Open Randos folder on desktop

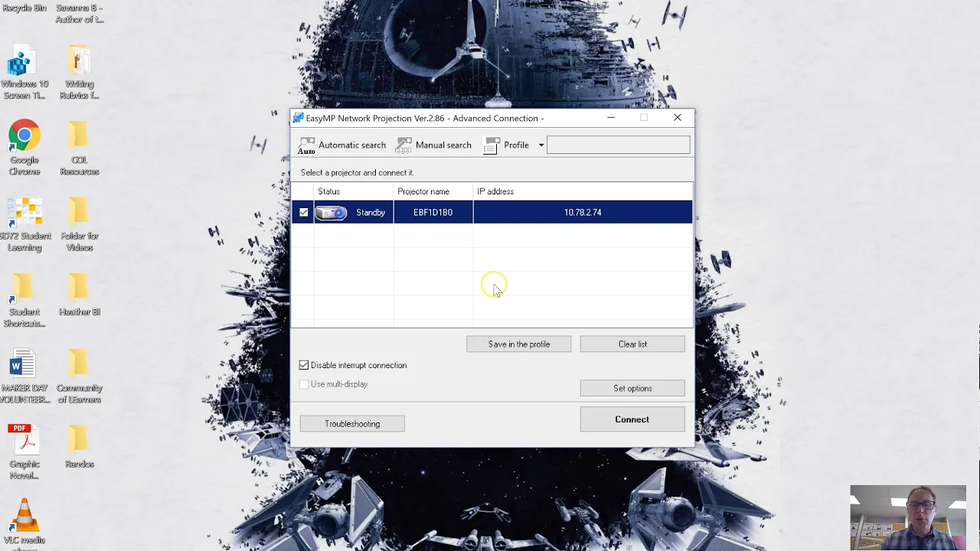80,447
